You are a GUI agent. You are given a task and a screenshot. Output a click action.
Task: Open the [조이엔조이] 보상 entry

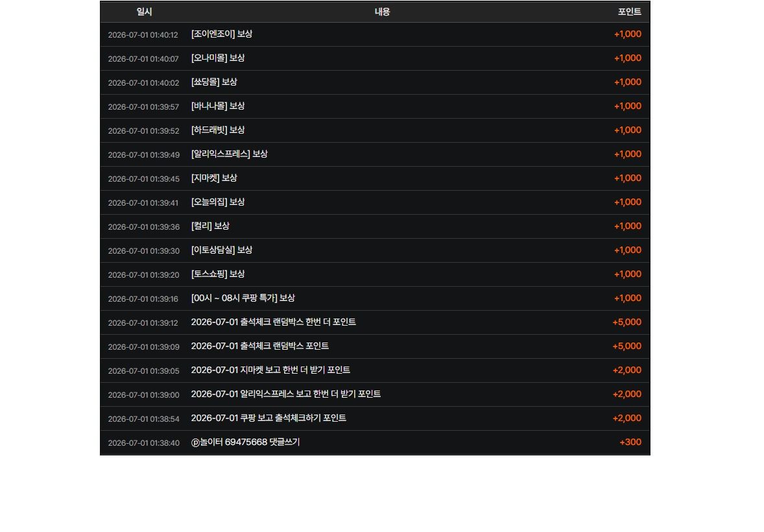222,34
